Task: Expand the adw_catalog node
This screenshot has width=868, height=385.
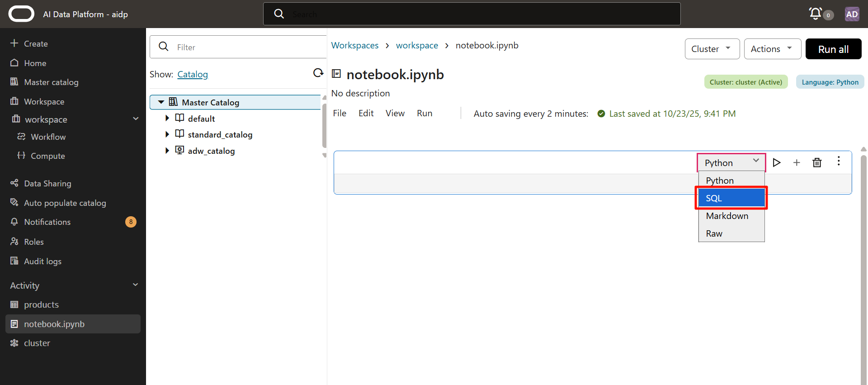Action: [x=167, y=150]
